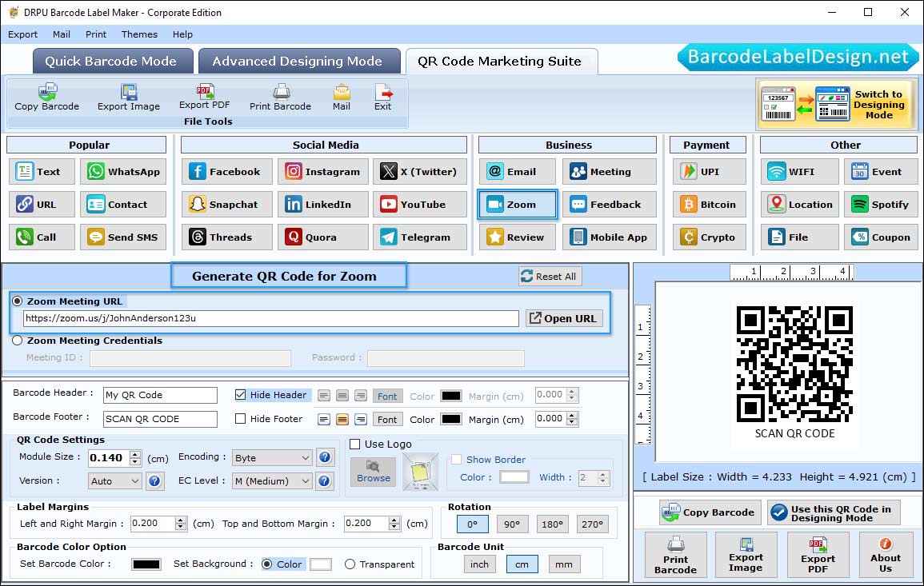This screenshot has height=586, width=924.
Task: Select the Telegram QR type
Action: click(419, 237)
